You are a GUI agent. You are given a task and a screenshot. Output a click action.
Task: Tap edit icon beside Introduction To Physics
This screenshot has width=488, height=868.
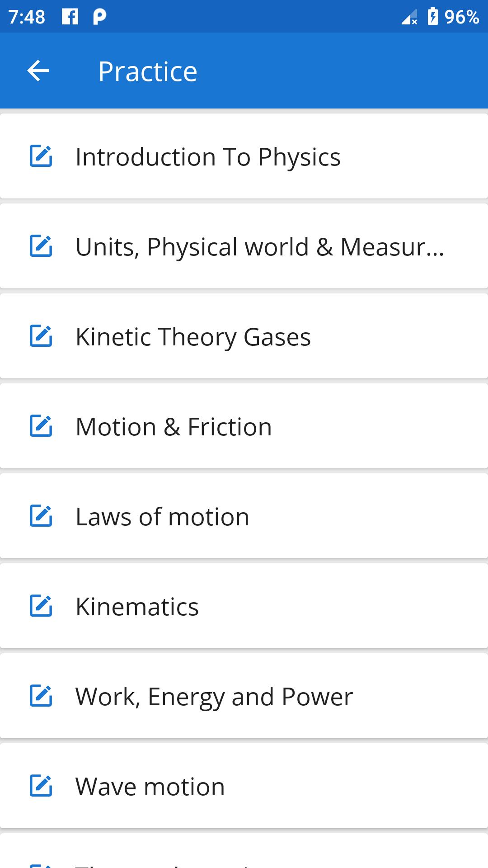pos(41,156)
